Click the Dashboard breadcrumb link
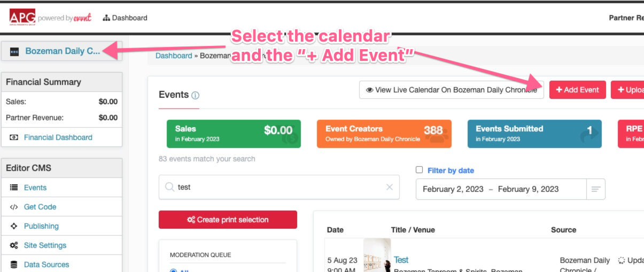The height and width of the screenshot is (272, 644). (x=174, y=56)
